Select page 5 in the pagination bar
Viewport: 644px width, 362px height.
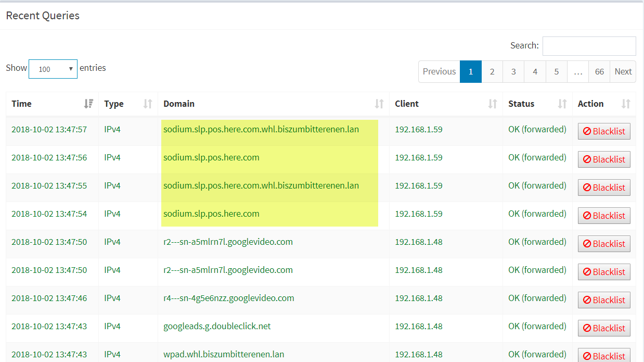pos(556,71)
